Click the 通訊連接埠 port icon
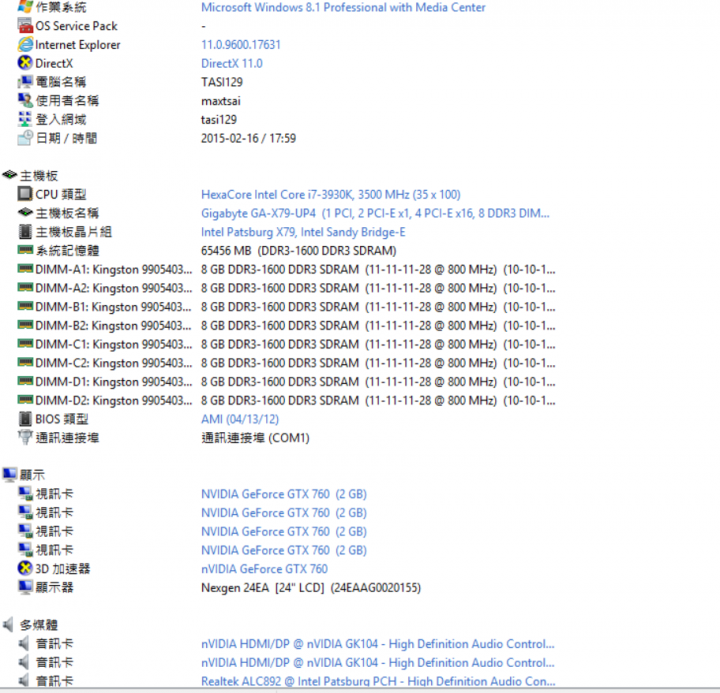This screenshot has height=693, width=720. 25,437
